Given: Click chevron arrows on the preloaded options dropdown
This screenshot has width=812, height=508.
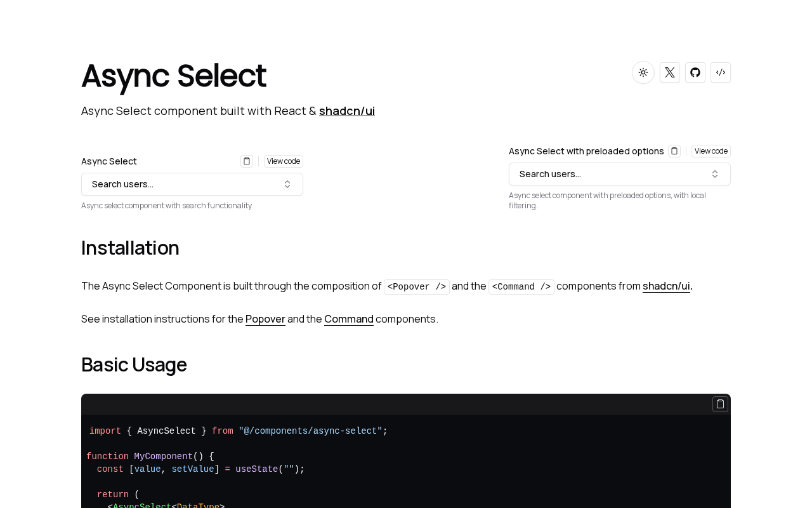Looking at the screenshot, I should coord(715,174).
